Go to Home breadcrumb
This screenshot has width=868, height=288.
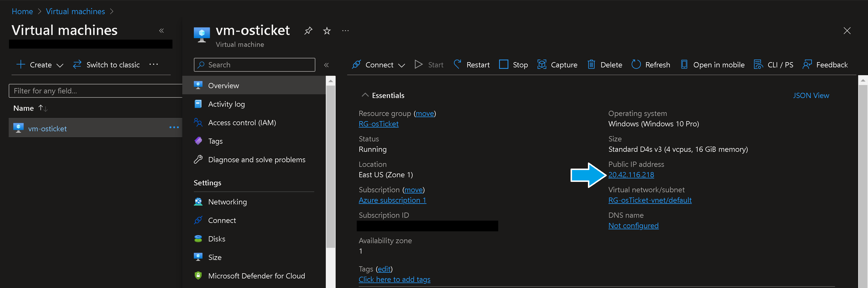tap(22, 12)
